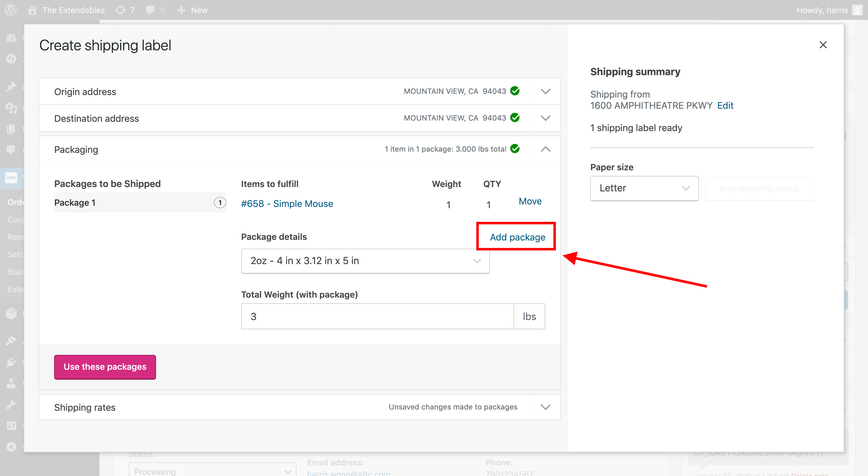Screen dimensions: 868x476
Task: Open The Extendables home icon
Action: 32,10
